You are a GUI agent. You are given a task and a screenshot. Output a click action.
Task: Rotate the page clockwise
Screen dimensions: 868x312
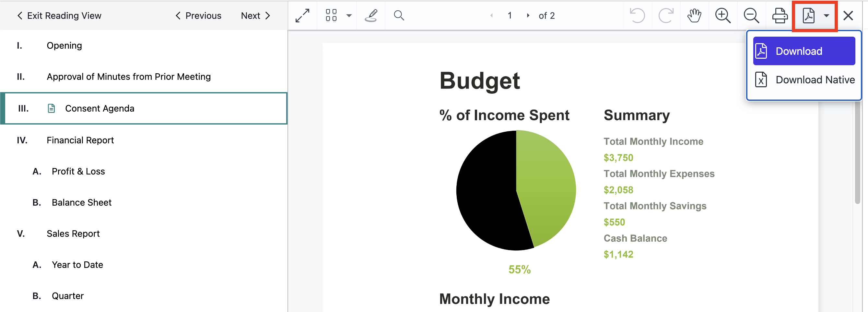coord(666,16)
